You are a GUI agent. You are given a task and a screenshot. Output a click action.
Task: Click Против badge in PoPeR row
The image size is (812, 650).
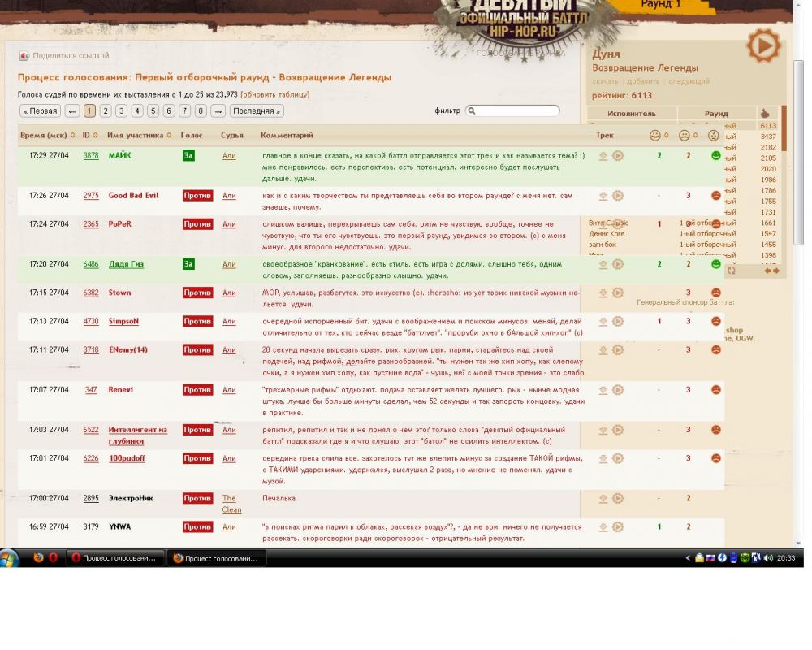[x=197, y=224]
